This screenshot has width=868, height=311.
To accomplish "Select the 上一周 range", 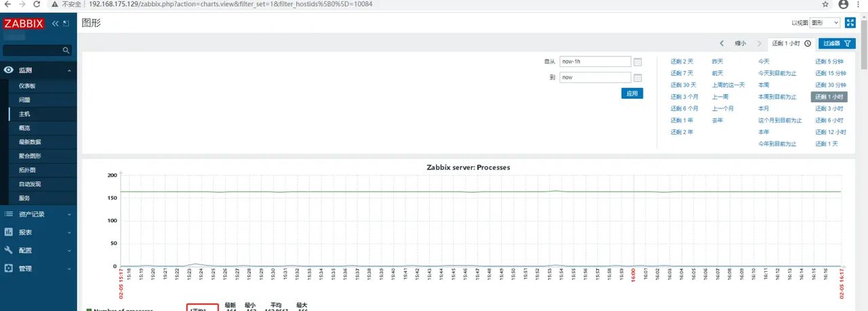I will coord(720,97).
